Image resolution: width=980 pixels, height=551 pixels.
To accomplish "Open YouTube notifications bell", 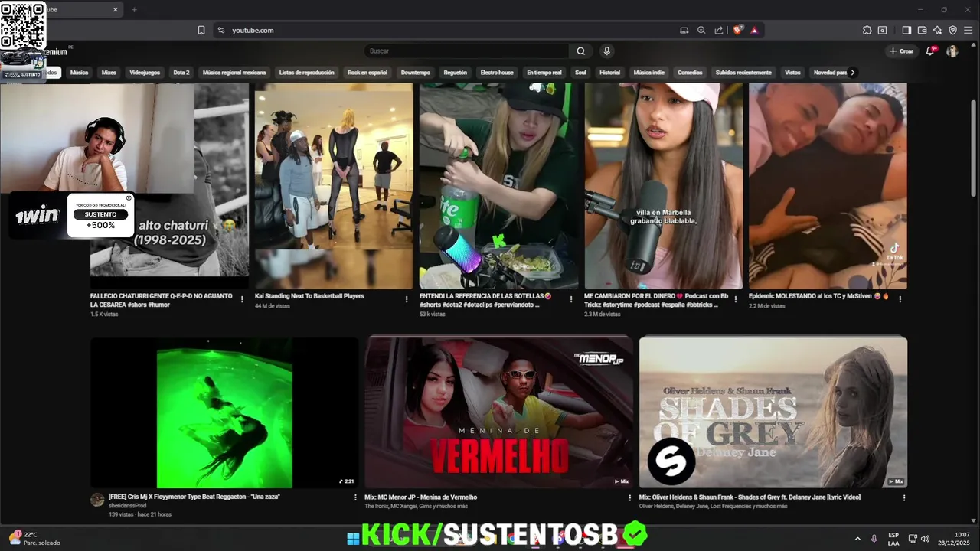I will (931, 51).
